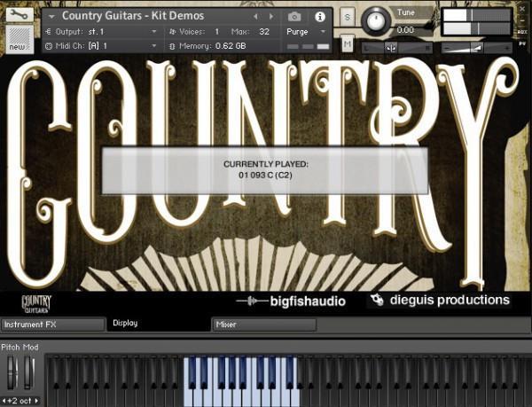The image size is (532, 407).
Task: Go to previous instrument with left arrow
Action: pyautogui.click(x=257, y=16)
